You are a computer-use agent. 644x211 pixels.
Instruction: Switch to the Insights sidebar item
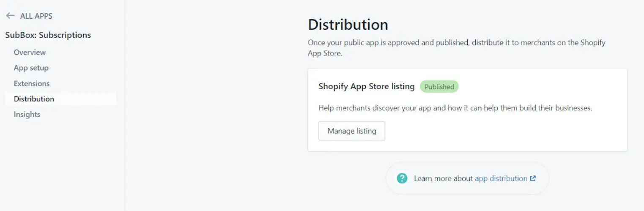coord(27,115)
